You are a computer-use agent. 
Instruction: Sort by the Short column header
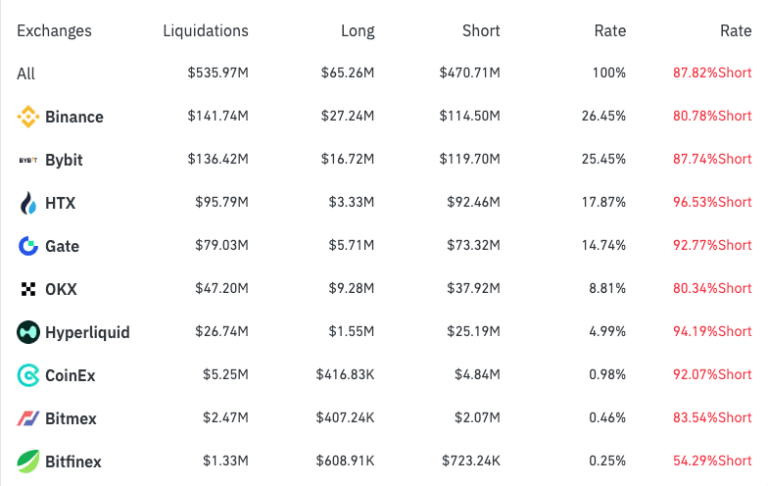point(481,31)
